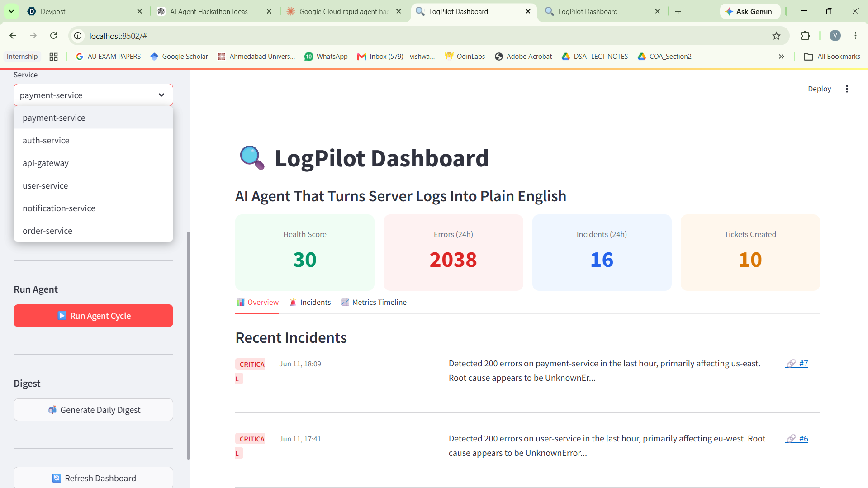Click the Tickets Created value 10

(750, 260)
